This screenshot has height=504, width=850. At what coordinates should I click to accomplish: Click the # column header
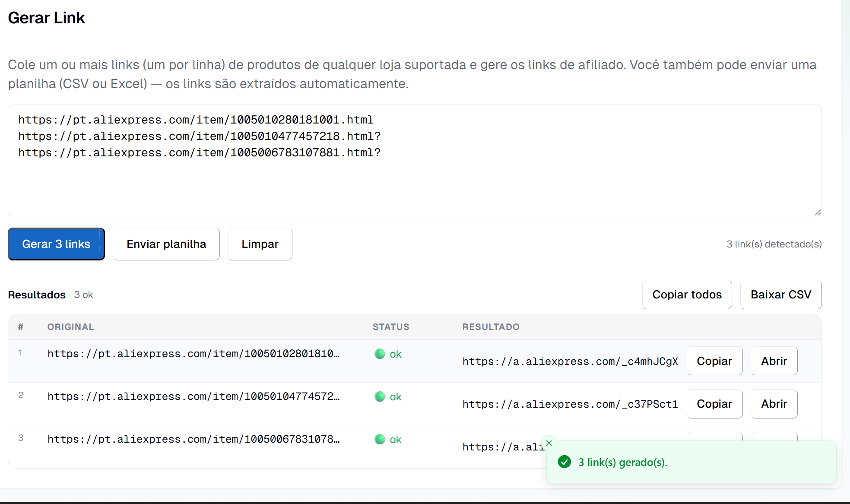20,327
